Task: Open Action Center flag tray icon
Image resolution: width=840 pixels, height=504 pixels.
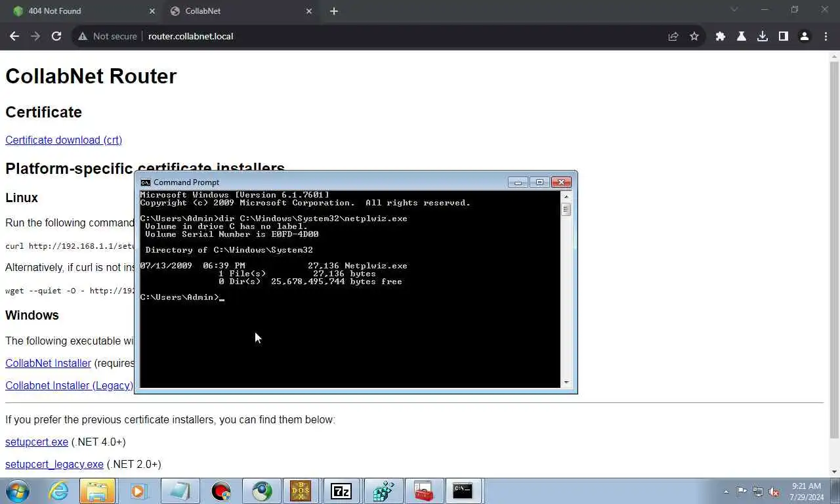Action: 742,492
